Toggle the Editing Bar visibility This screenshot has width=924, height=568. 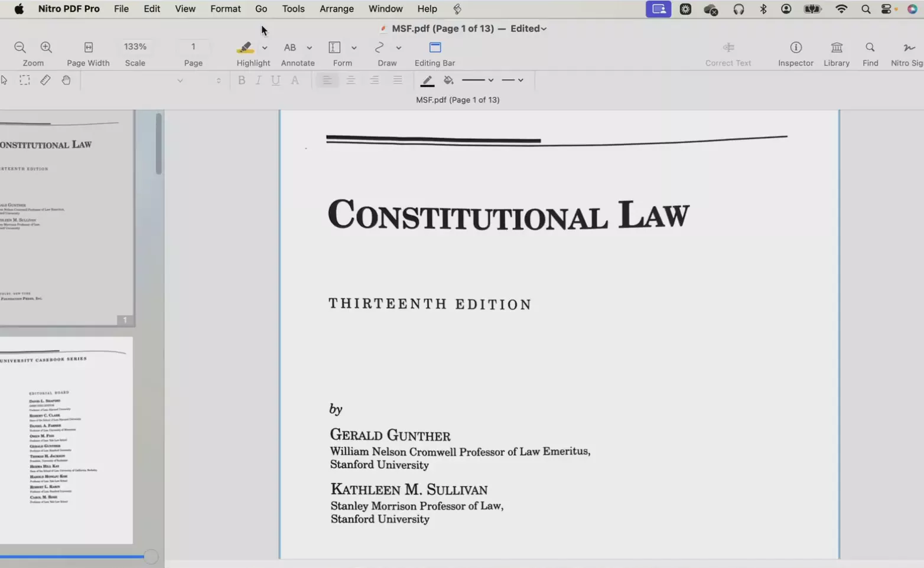point(435,47)
